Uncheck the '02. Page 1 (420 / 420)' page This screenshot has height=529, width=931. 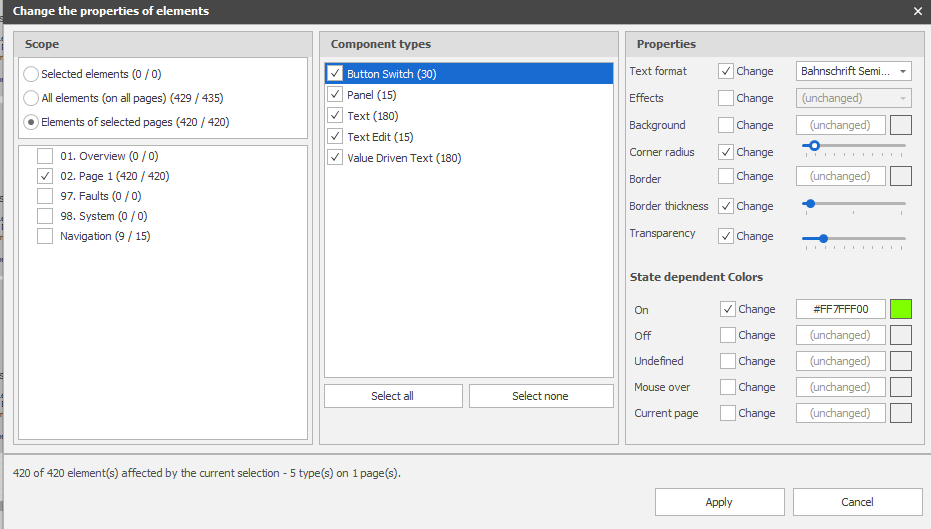coord(45,176)
